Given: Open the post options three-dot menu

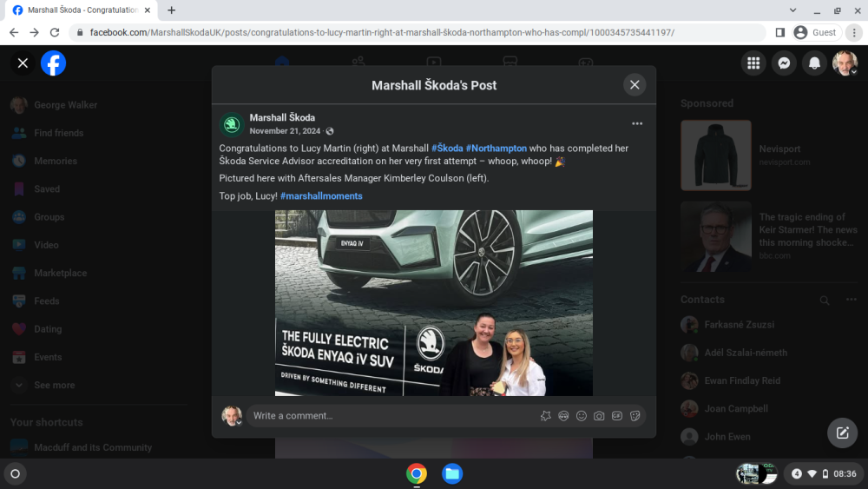Looking at the screenshot, I should pyautogui.click(x=637, y=123).
